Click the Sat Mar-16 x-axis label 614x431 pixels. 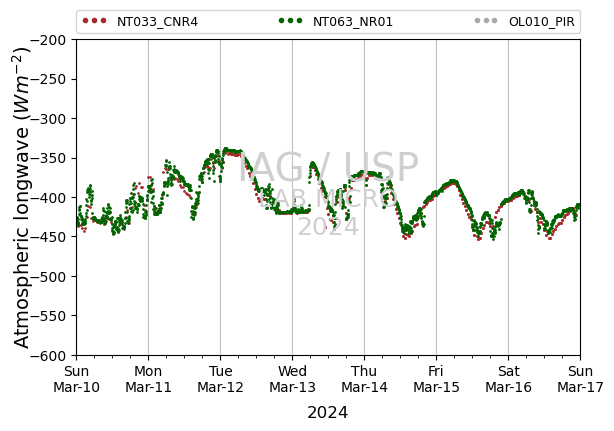pyautogui.click(x=509, y=379)
